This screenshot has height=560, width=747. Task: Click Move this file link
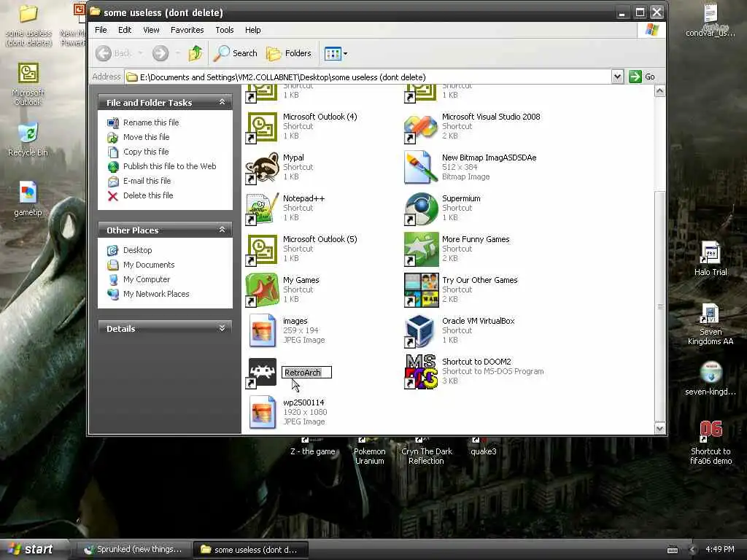pos(146,137)
